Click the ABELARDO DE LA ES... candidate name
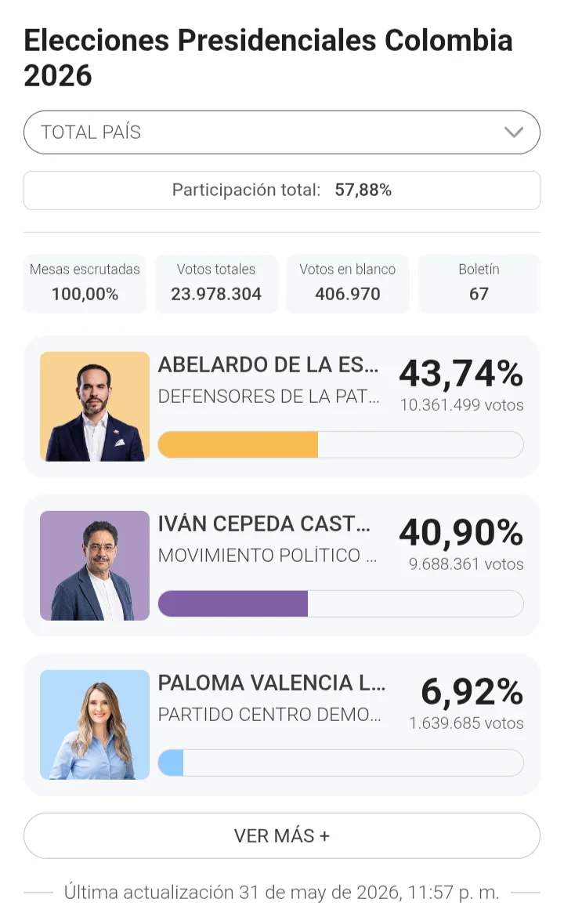 tap(268, 364)
